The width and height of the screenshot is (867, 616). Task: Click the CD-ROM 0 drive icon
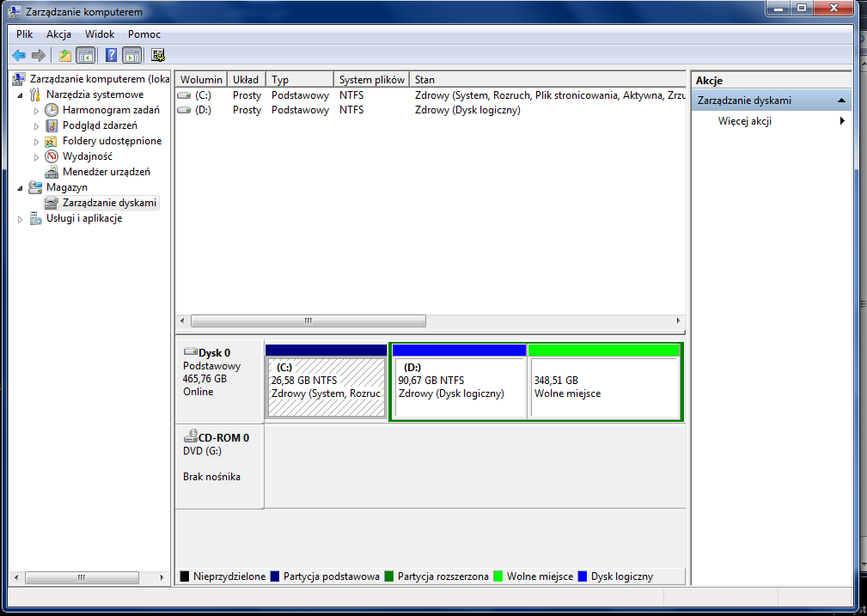(190, 436)
